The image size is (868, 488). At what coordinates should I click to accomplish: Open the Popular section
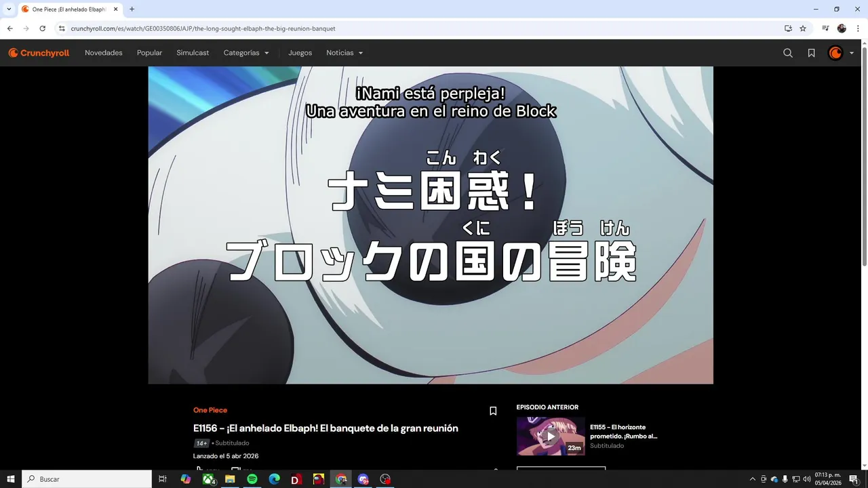[x=149, y=53]
